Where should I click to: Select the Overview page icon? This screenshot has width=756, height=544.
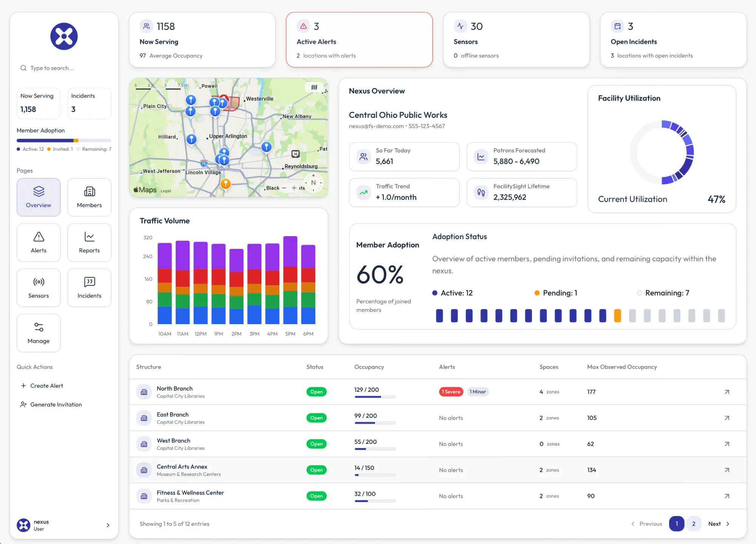coord(38,192)
